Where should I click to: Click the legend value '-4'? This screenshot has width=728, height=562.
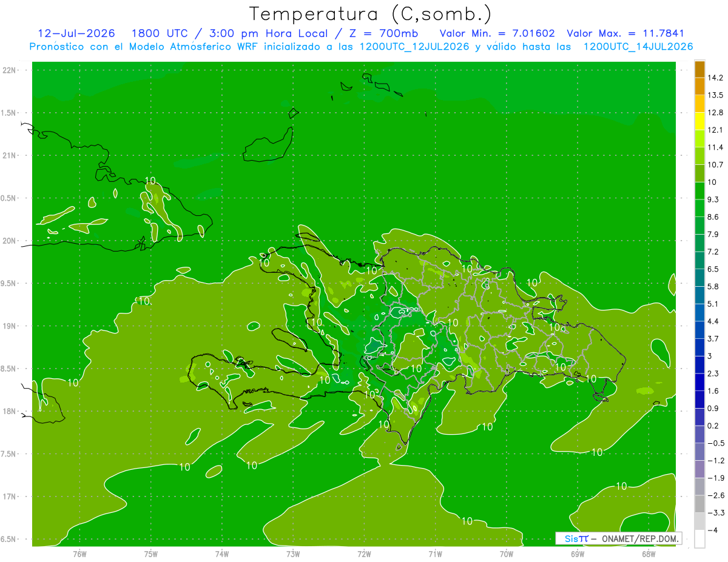click(713, 530)
